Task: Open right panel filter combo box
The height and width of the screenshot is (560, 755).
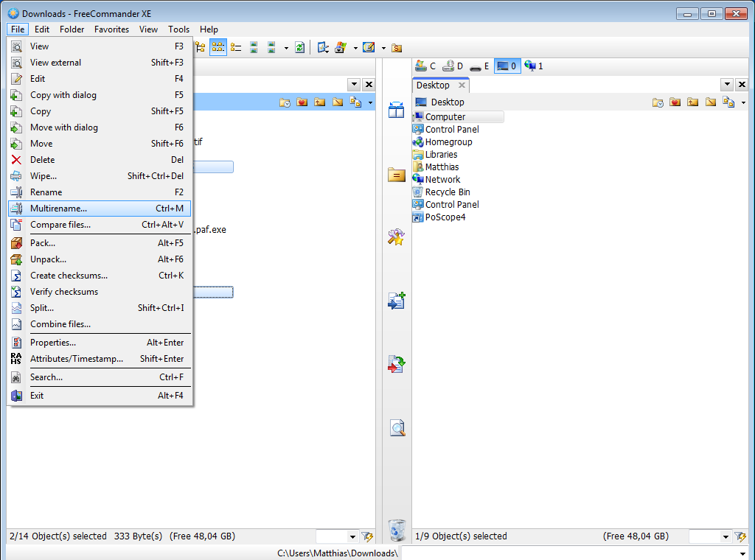Action: (710, 536)
